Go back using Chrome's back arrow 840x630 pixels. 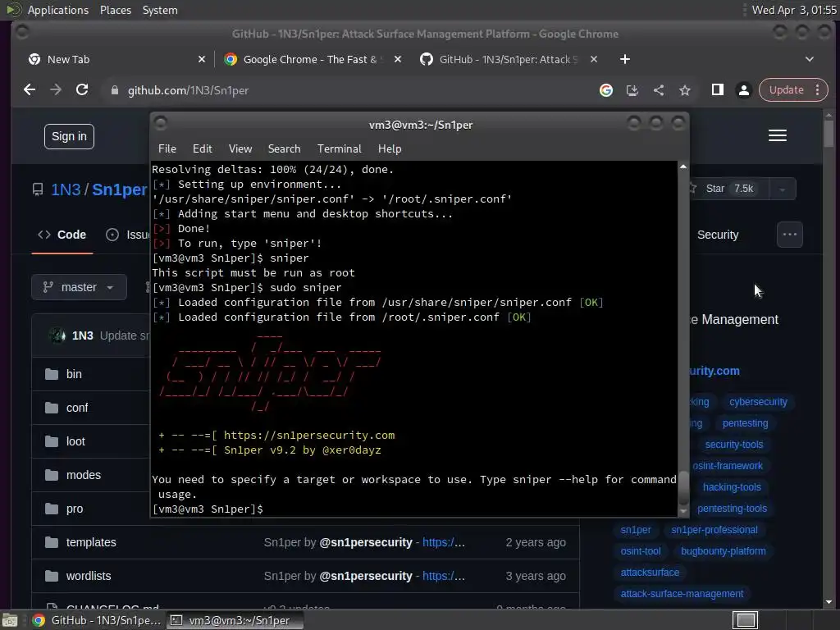coord(30,90)
